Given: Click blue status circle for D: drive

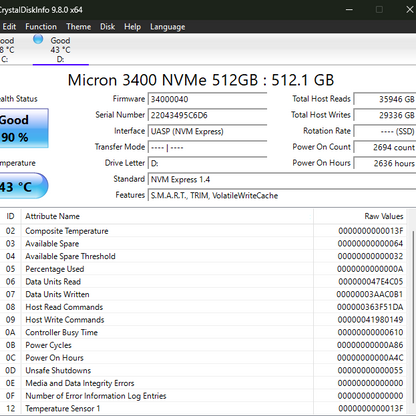Looking at the screenshot, I should [x=38, y=39].
